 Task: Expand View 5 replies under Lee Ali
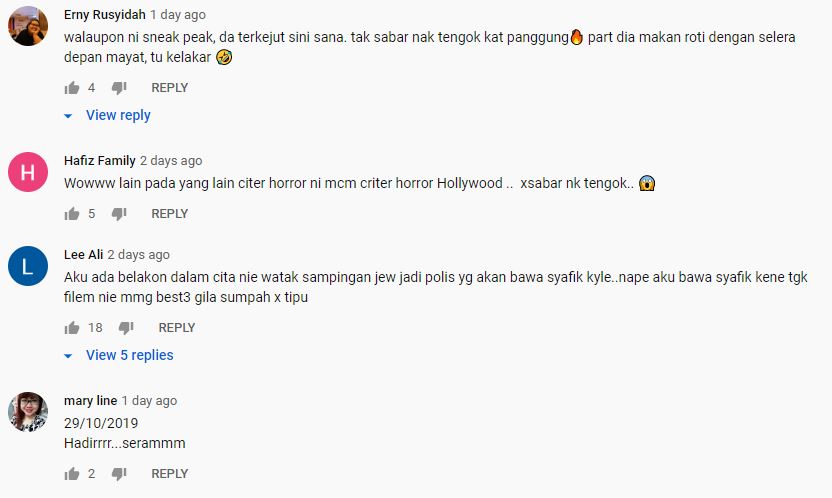129,355
